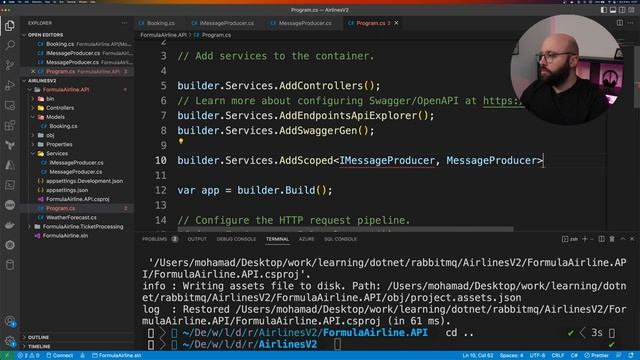Image resolution: width=640 pixels, height=360 pixels.
Task: Open the Search view in activity bar
Action: (x=10, y=45)
